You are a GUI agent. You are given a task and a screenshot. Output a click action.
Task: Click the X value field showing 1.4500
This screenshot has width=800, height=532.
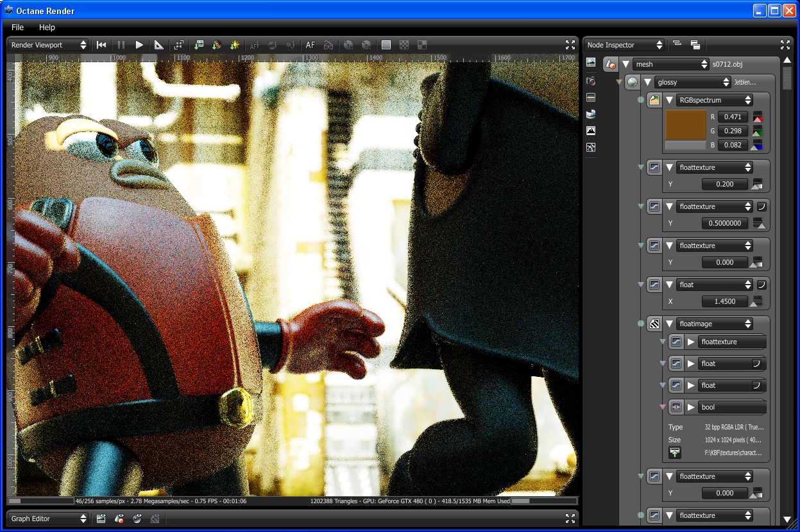[725, 301]
